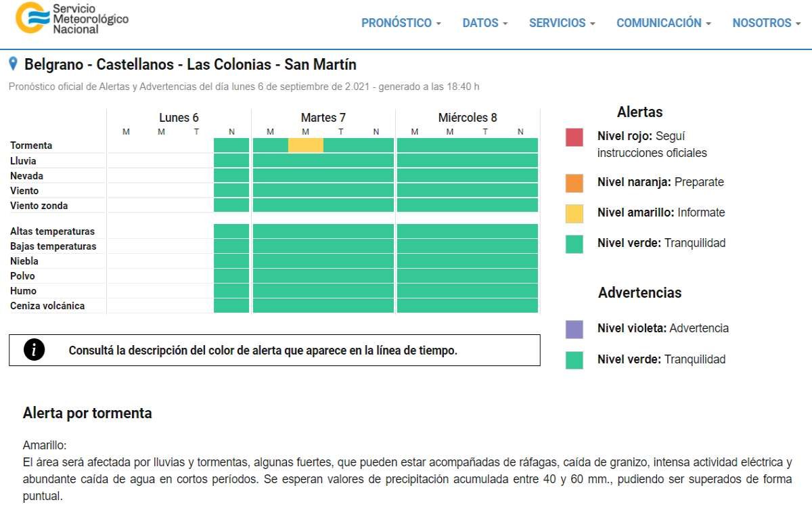Open the NOSOTROS menu
812x517 pixels.
click(x=766, y=23)
